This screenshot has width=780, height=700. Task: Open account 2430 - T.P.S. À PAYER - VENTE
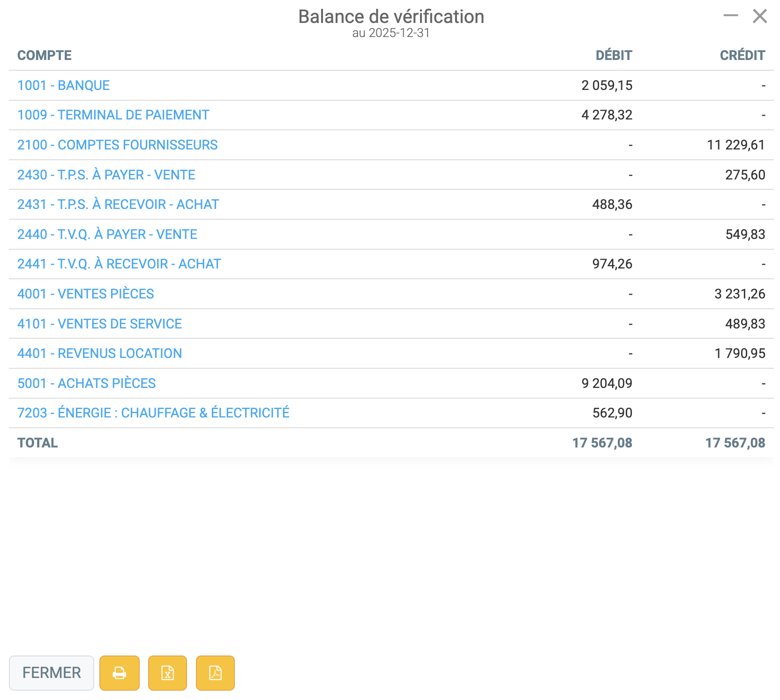pos(106,175)
